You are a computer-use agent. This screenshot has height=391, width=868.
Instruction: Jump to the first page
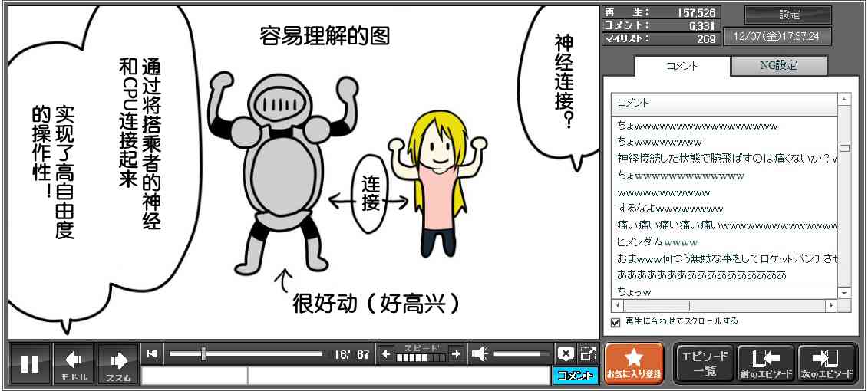click(x=153, y=353)
